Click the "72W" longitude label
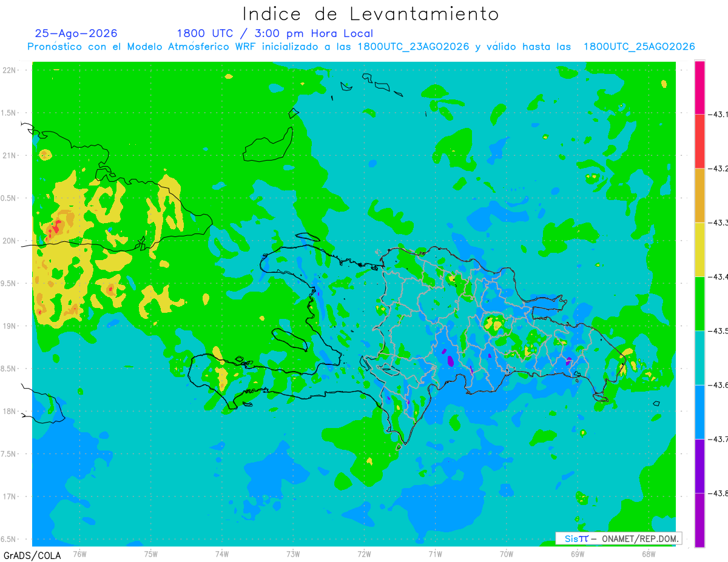This screenshot has height=562, width=728. click(364, 554)
